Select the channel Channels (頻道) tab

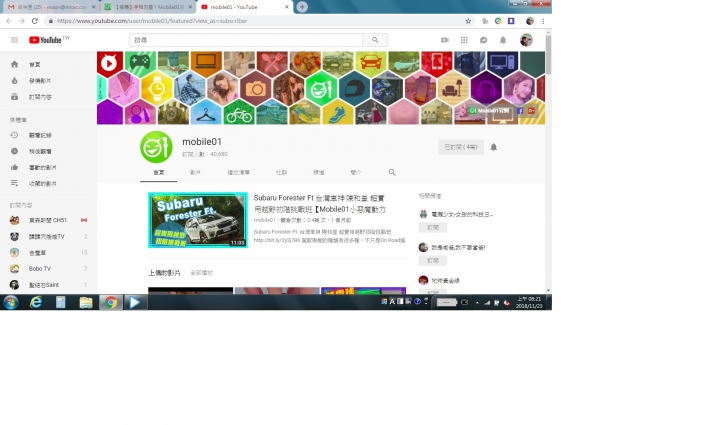pyautogui.click(x=318, y=173)
